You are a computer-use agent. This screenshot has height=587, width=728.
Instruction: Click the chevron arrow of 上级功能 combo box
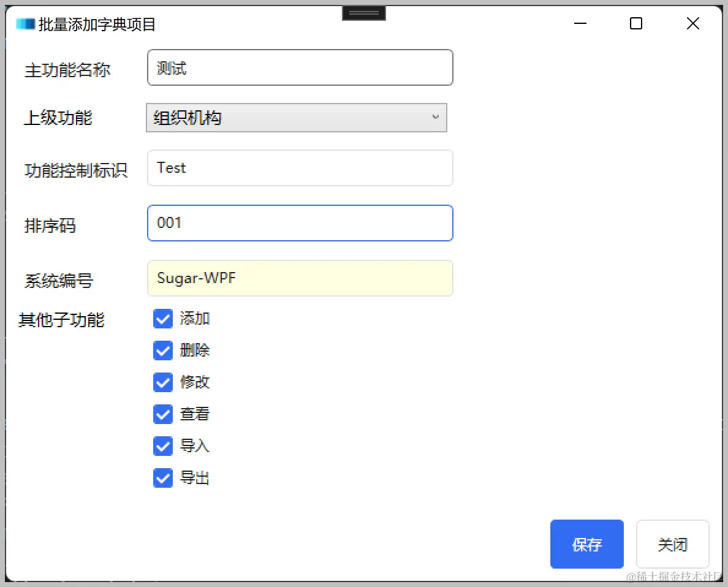point(436,117)
